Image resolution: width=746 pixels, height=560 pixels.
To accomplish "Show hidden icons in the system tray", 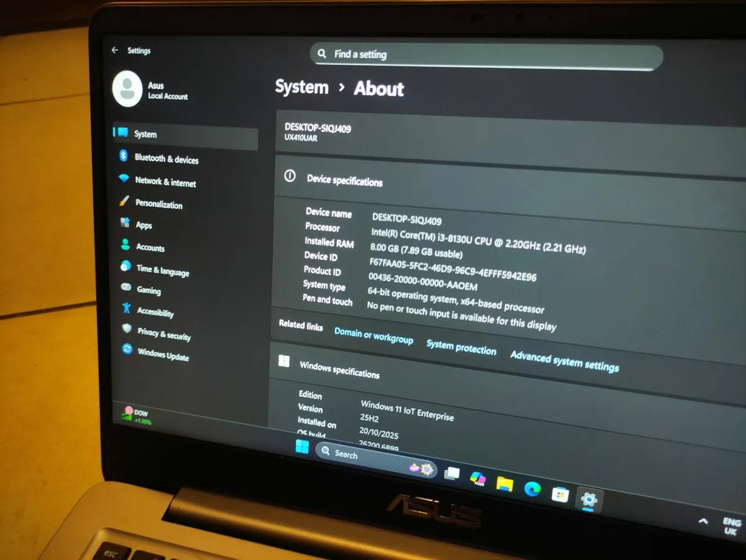I will pos(703,521).
